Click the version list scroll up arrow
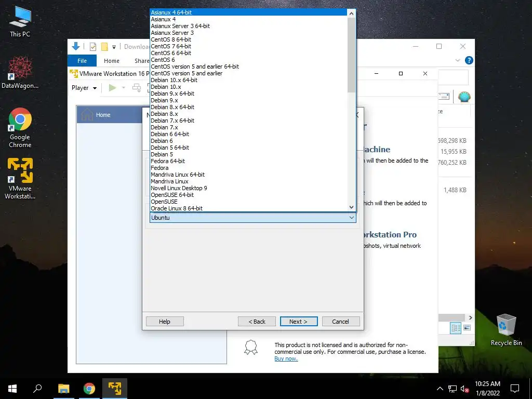This screenshot has width=532, height=399. pyautogui.click(x=352, y=14)
